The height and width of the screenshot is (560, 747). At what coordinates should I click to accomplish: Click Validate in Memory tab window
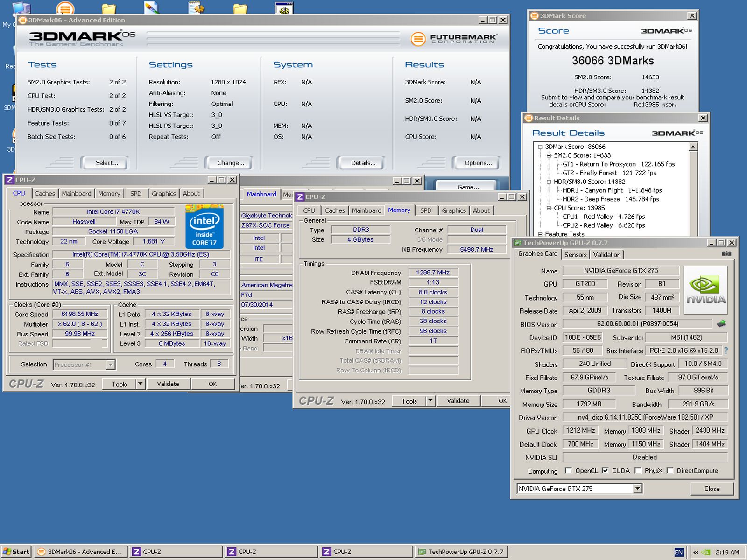[458, 400]
